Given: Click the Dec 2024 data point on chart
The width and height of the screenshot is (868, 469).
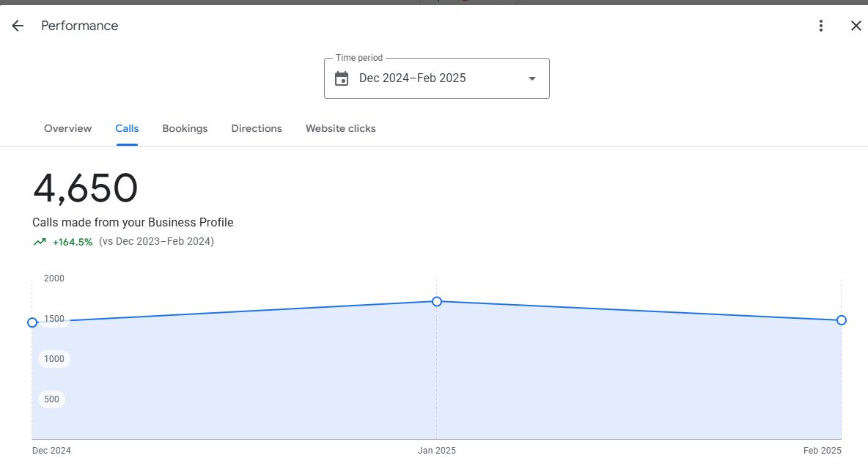Looking at the screenshot, I should [x=32, y=322].
